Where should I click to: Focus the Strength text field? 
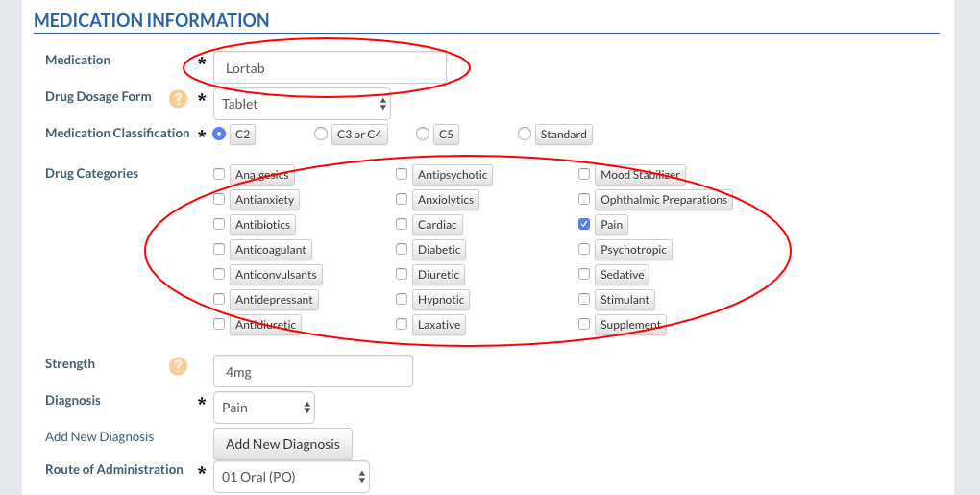(x=312, y=371)
